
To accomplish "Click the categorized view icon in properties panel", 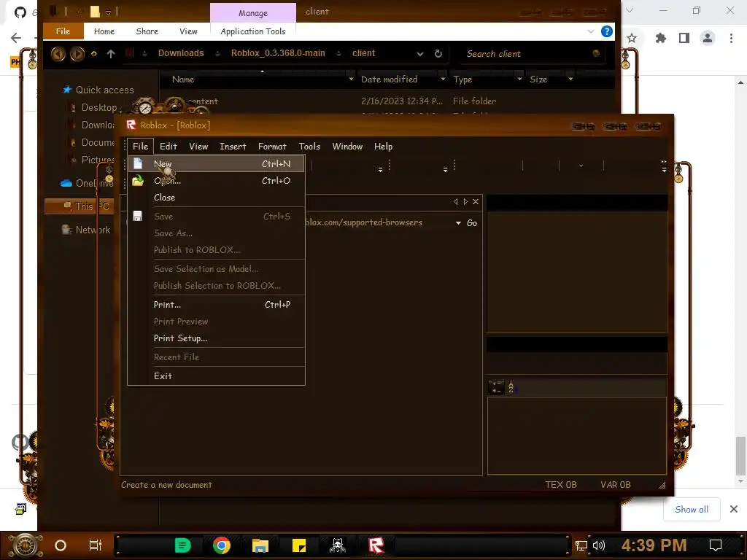I will pos(496,387).
